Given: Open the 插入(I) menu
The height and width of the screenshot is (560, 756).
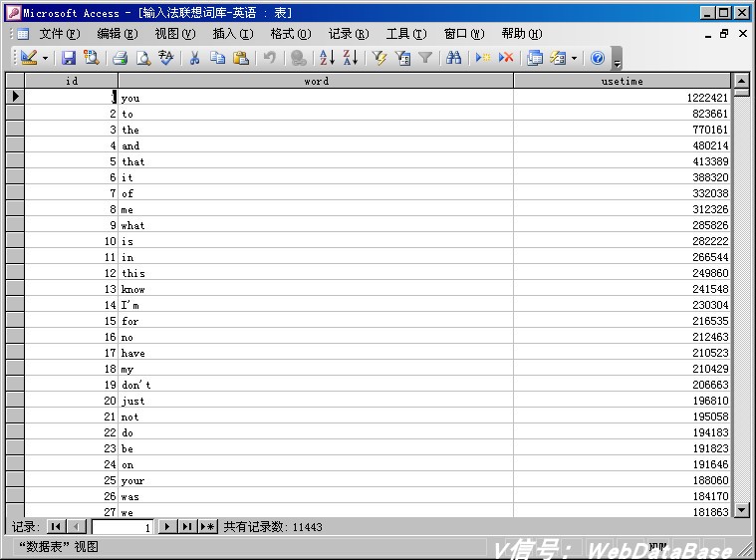Looking at the screenshot, I should tap(233, 34).
